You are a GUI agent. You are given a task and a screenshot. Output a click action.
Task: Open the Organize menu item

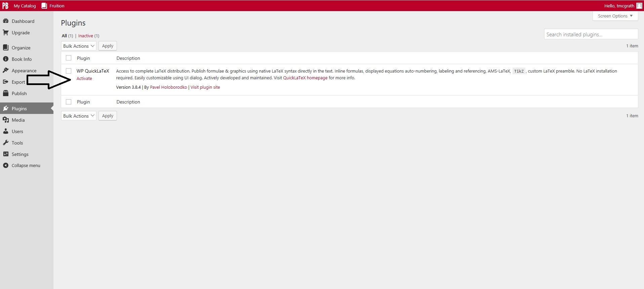pos(21,48)
